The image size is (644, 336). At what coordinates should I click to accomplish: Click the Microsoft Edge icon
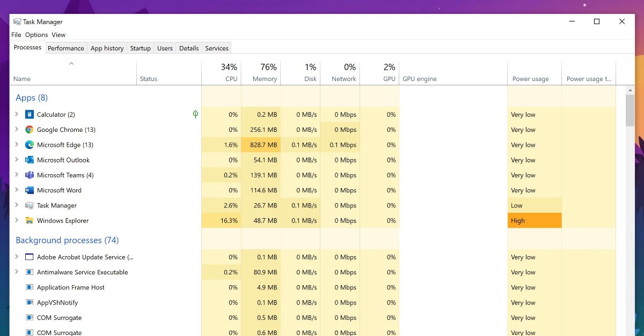tap(30, 145)
